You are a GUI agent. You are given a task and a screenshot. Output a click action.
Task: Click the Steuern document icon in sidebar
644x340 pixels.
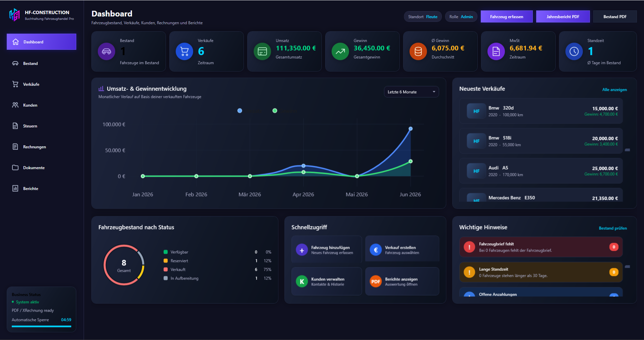click(15, 126)
